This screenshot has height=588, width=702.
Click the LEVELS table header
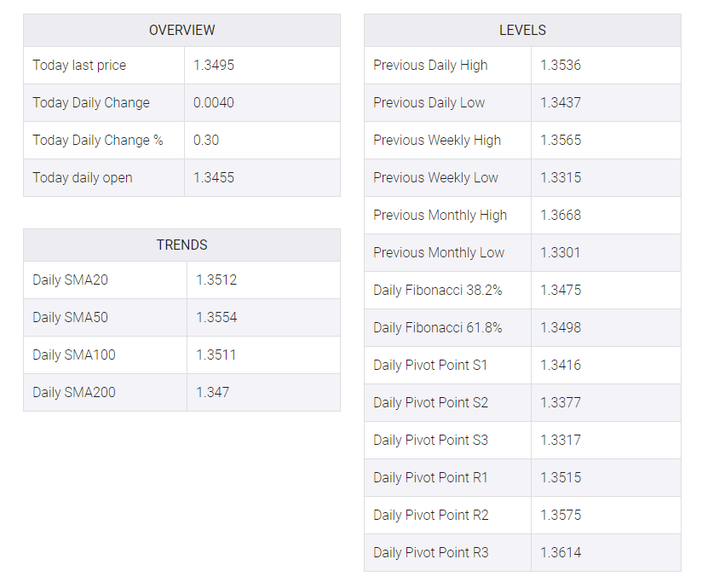(522, 30)
